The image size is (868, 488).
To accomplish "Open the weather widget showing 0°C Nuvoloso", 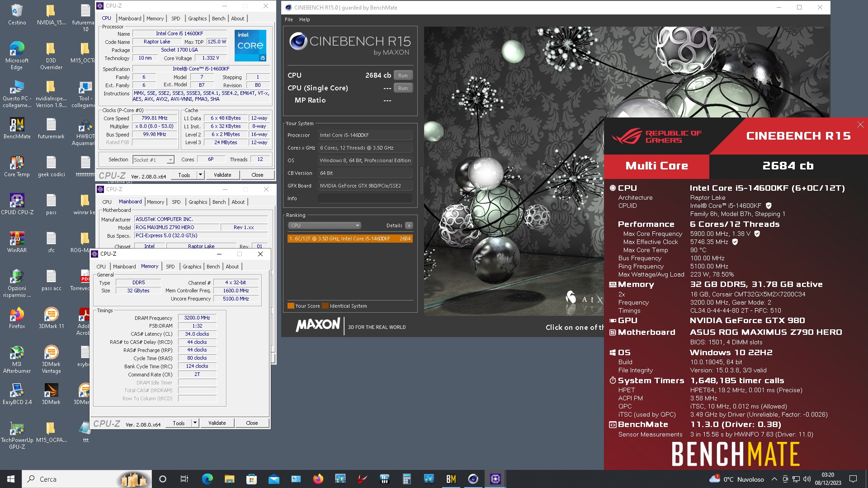I will coord(737,479).
